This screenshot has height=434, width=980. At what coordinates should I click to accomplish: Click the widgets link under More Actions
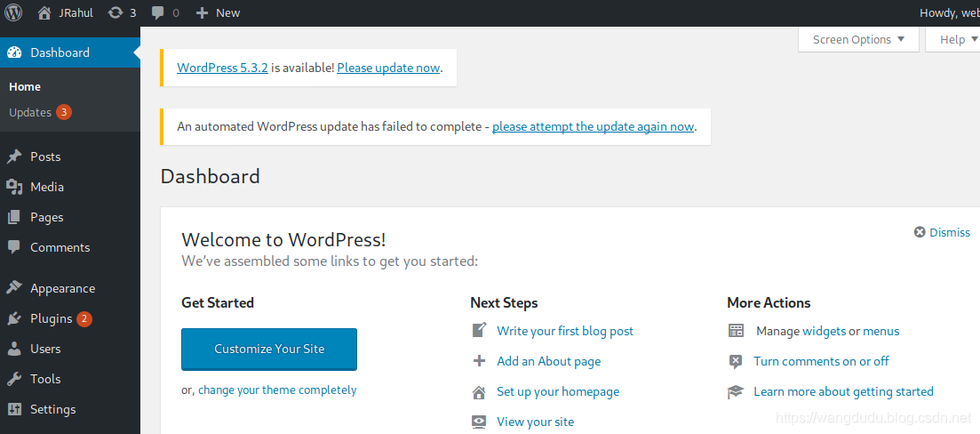tap(824, 331)
